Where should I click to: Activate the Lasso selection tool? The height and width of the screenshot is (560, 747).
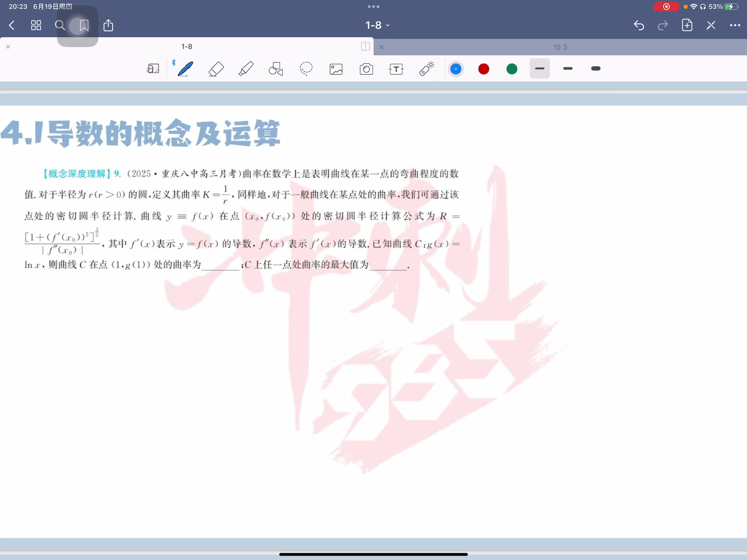(x=306, y=69)
